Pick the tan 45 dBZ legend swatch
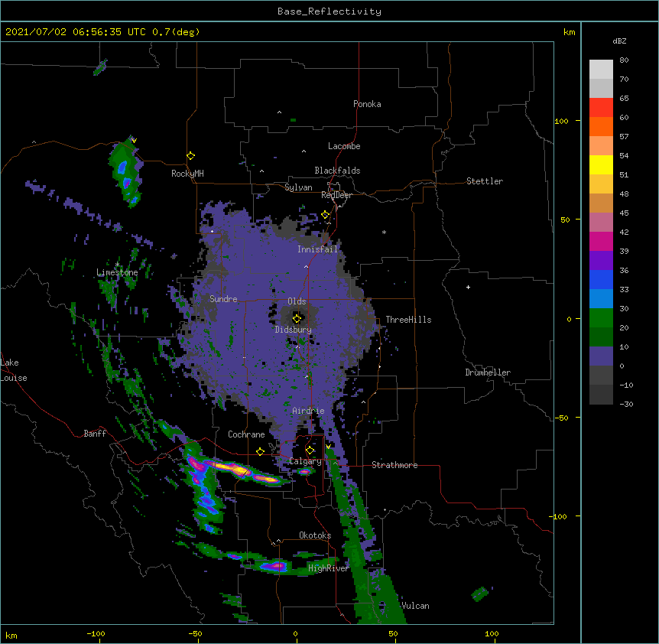This screenshot has width=659, height=644. click(601, 203)
